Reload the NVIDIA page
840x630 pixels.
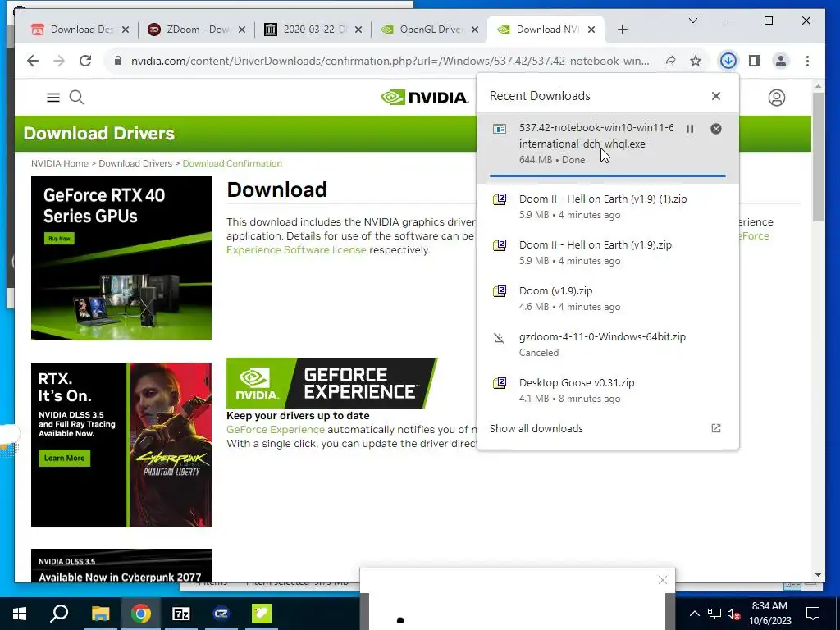tap(85, 61)
